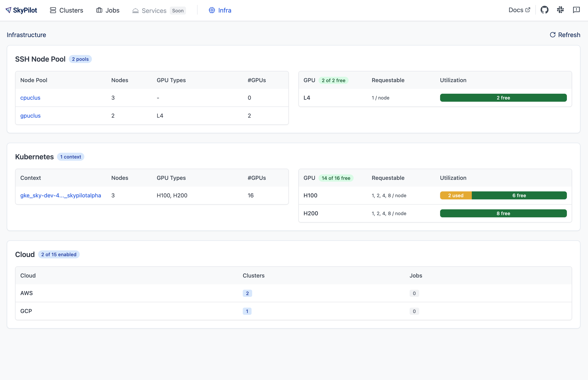
Task: Click the Docs external link icon
Action: (x=528, y=10)
